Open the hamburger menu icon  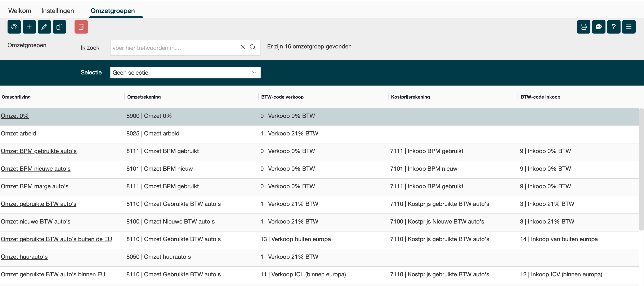point(629,27)
